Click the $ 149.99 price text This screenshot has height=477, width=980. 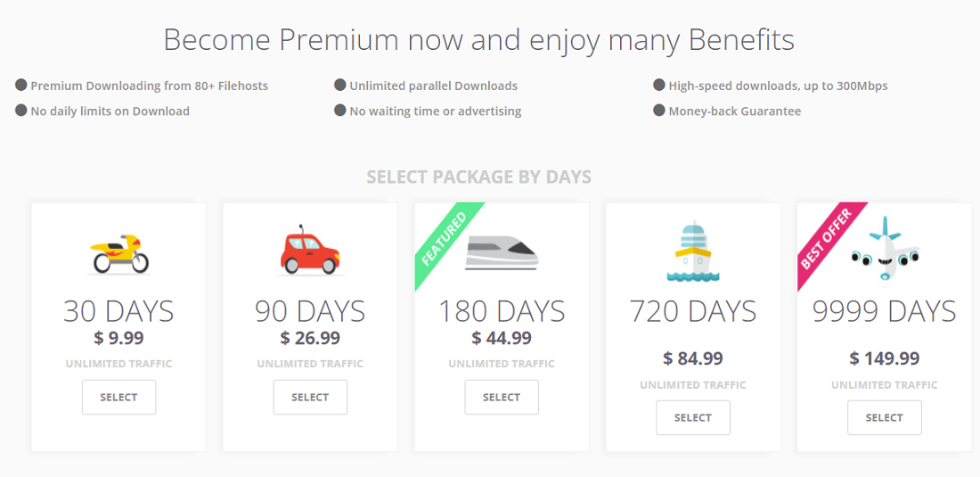click(884, 358)
